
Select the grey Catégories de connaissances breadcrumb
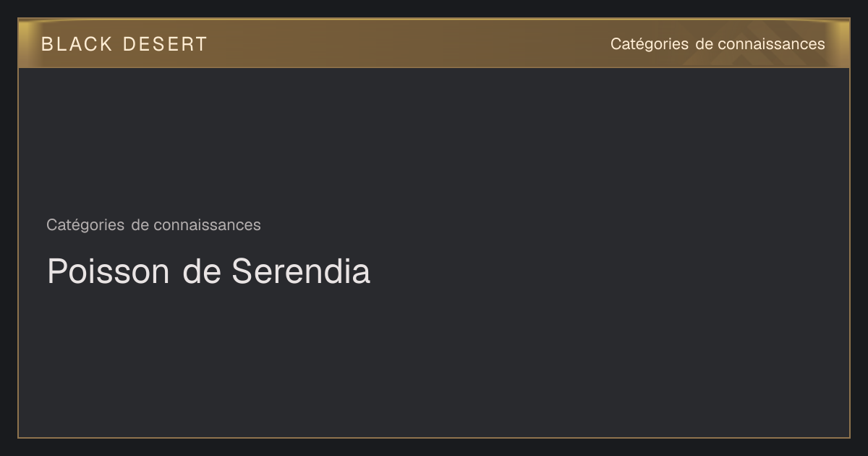[x=153, y=225]
